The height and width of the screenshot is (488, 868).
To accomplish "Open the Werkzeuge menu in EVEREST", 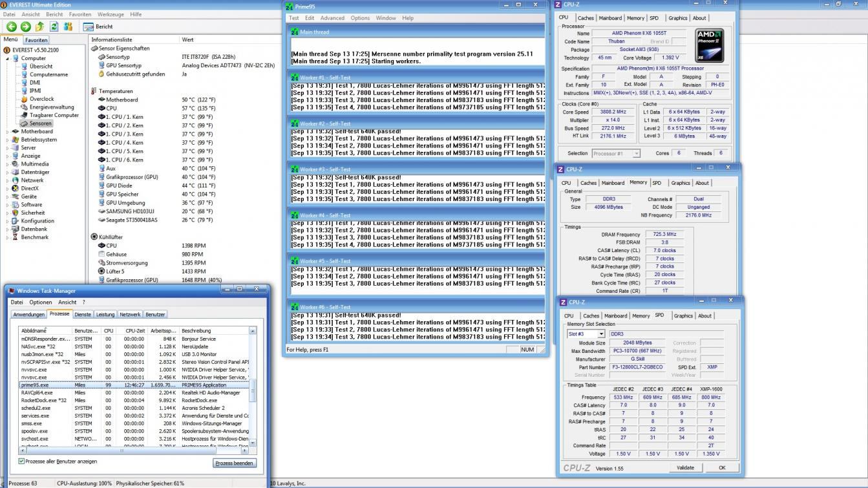I will click(x=111, y=14).
